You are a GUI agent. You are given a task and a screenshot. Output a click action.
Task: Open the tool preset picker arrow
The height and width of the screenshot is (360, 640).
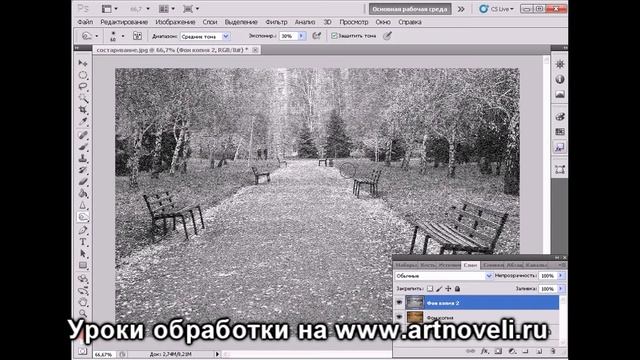[97, 36]
